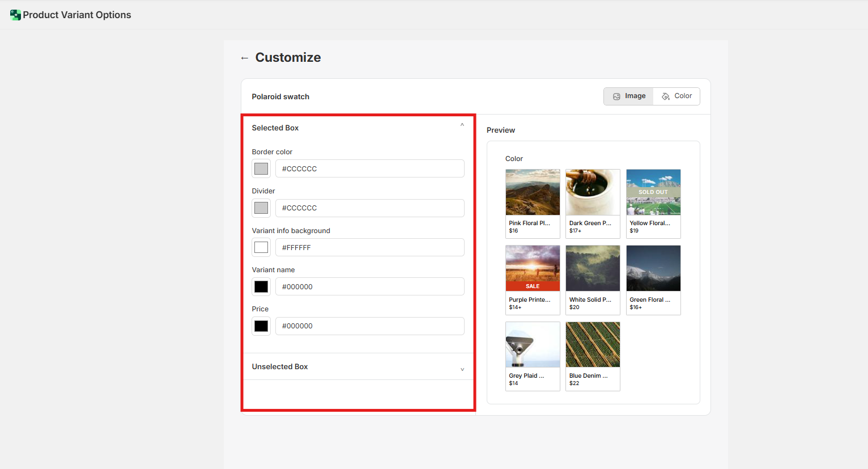
Task: Open the Border color swatch picker
Action: [x=261, y=169]
